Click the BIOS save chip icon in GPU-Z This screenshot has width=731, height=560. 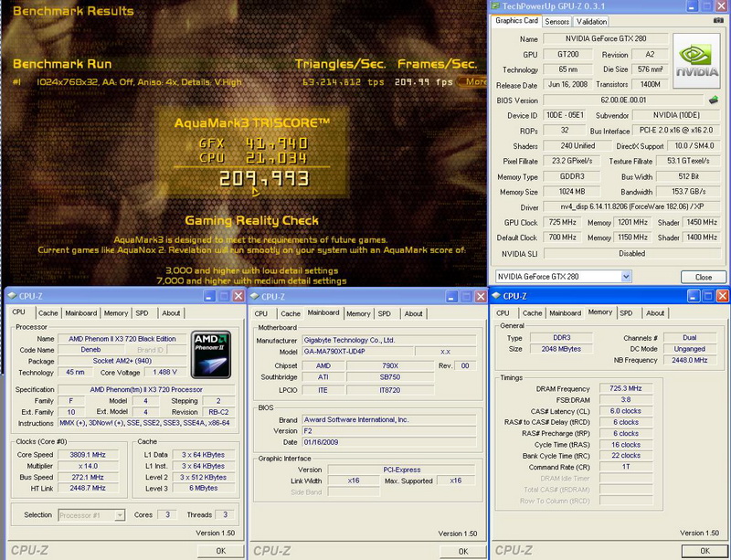pos(714,100)
